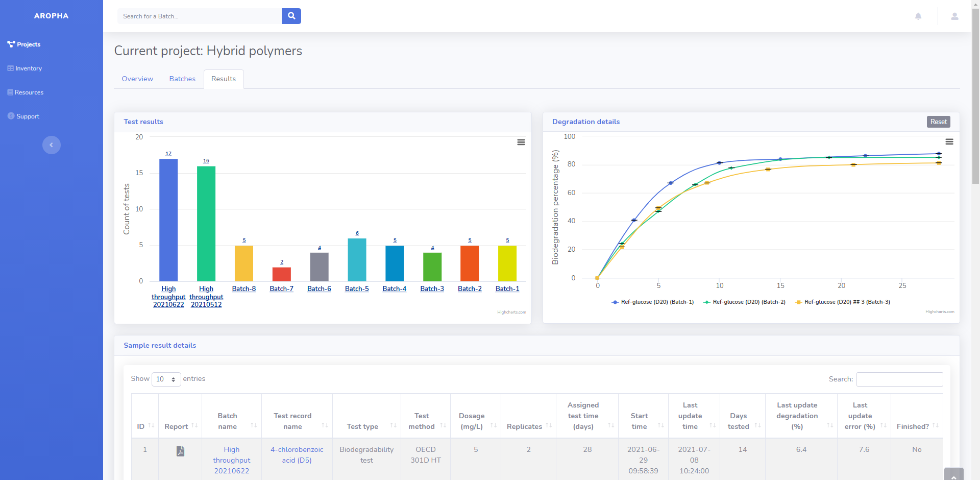980x480 pixels.
Task: Sort table by Test record name
Action: [325, 425]
